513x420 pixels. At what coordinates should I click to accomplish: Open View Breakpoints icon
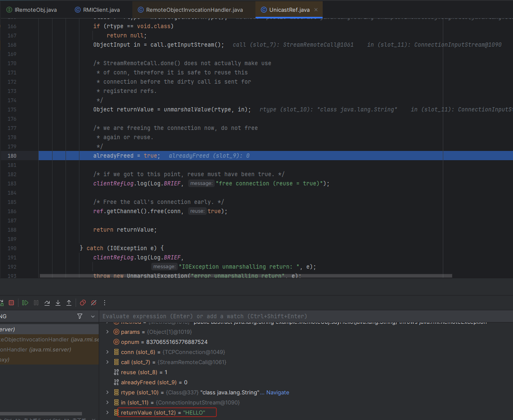point(83,303)
